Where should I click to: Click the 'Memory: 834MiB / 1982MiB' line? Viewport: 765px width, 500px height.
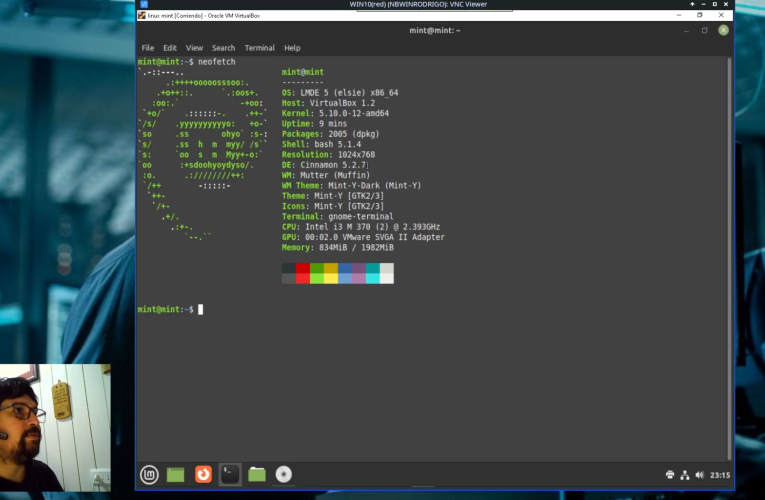click(x=338, y=247)
